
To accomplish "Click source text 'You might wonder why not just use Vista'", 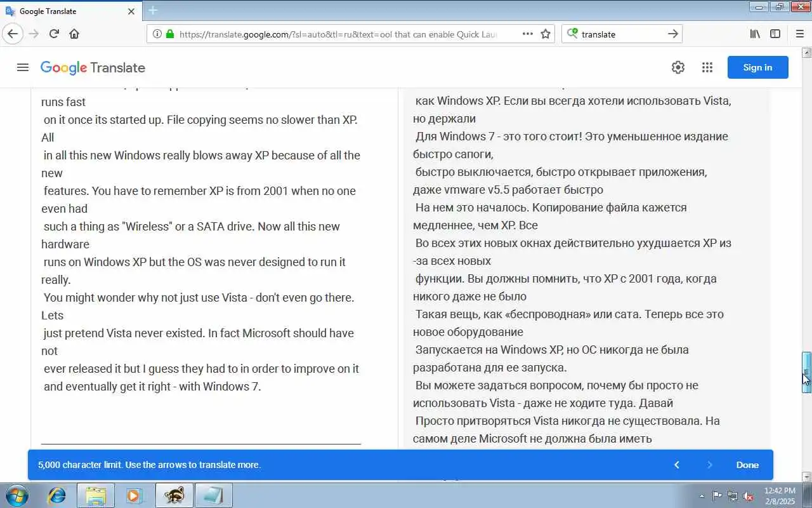I will click(x=145, y=297).
